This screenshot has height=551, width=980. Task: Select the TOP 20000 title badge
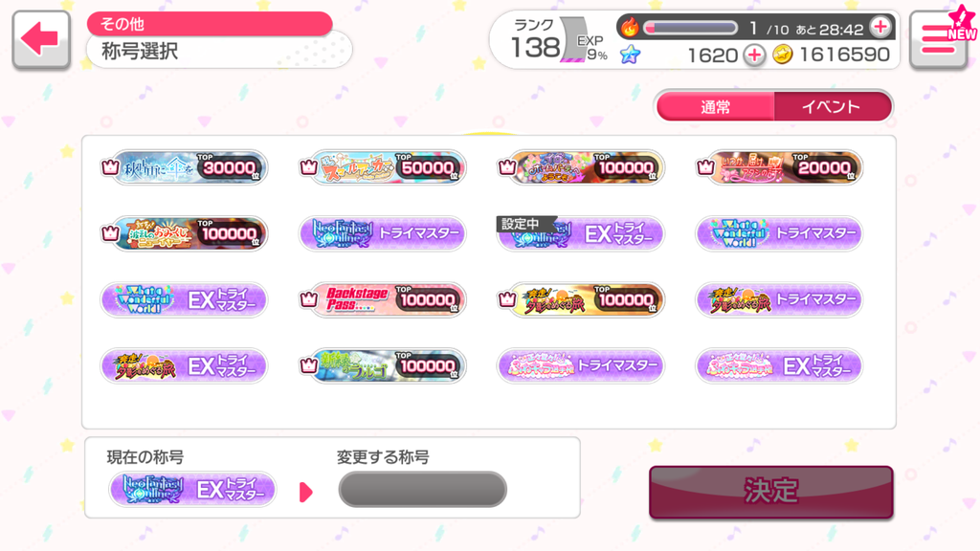click(x=779, y=166)
